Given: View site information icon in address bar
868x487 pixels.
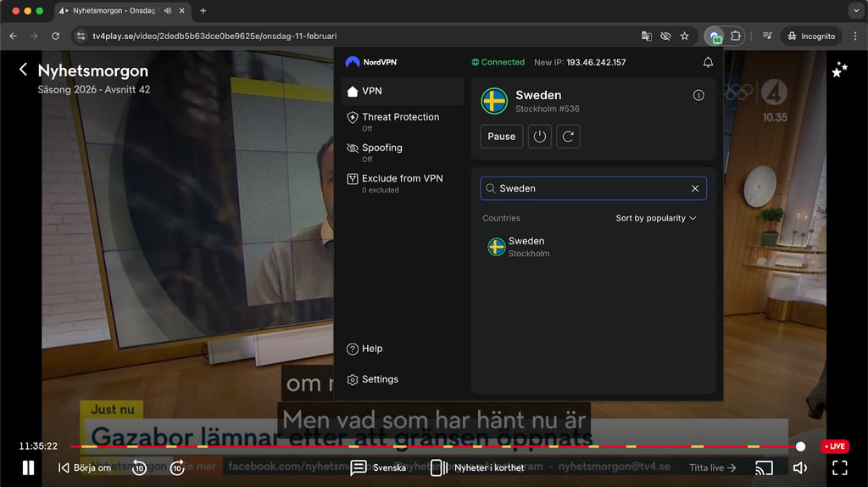Looking at the screenshot, I should click(81, 36).
